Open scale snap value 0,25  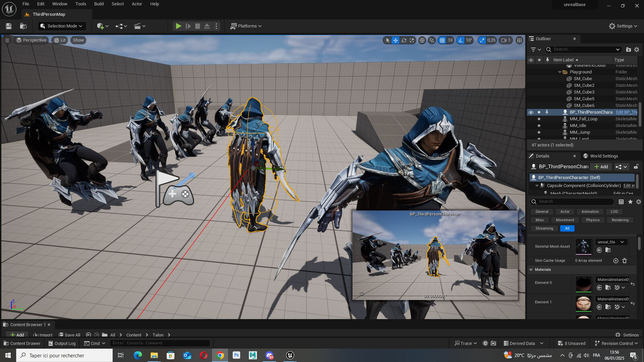click(491, 40)
